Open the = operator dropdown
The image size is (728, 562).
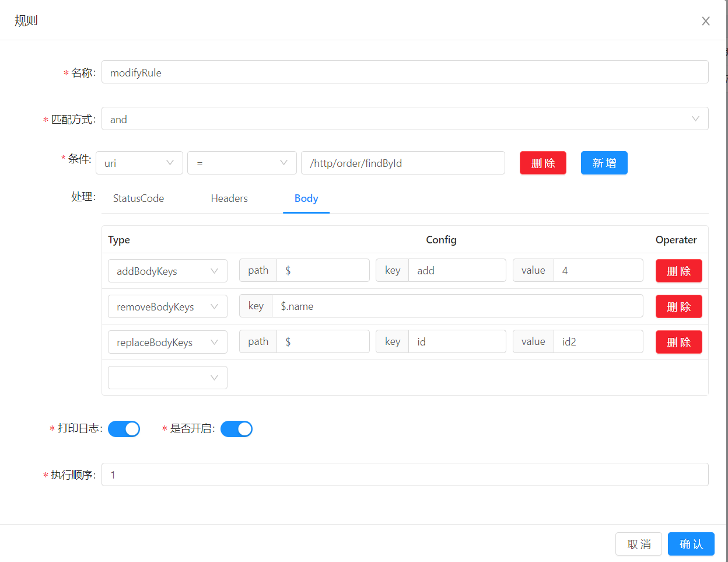click(x=242, y=163)
